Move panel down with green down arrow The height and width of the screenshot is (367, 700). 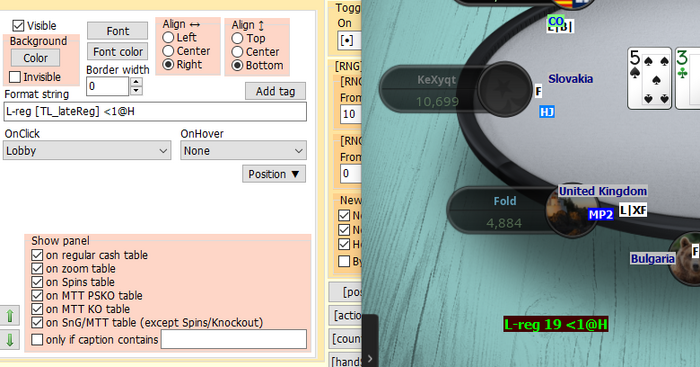click(x=9, y=340)
